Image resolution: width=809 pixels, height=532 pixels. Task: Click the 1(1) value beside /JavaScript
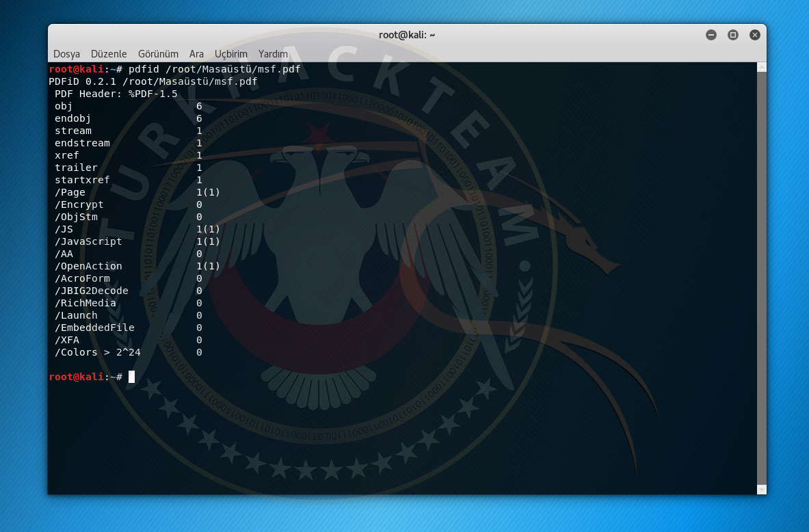coord(208,241)
